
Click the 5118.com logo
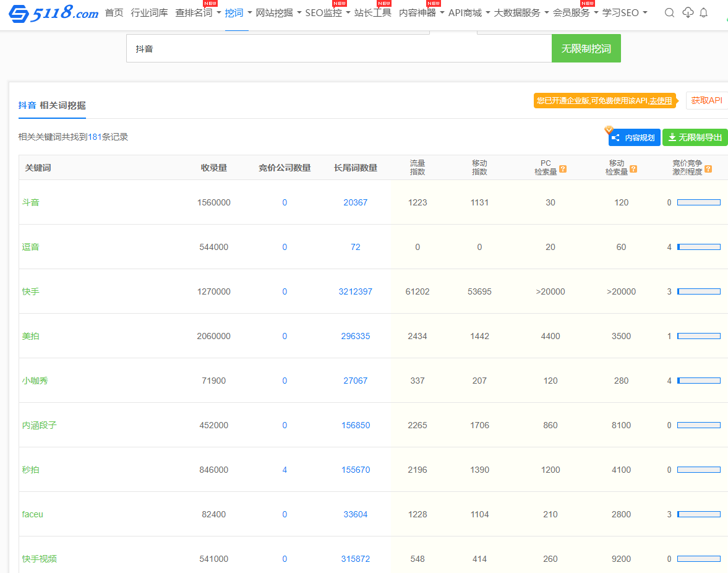(x=53, y=13)
